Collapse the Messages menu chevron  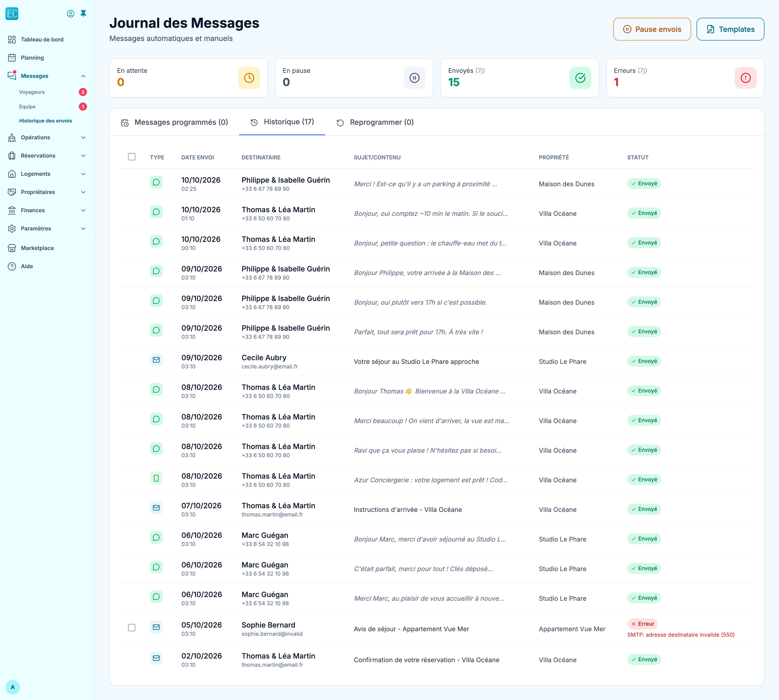83,76
